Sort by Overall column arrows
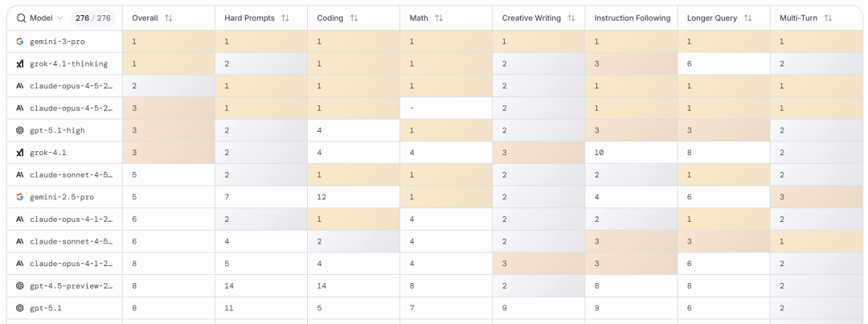This screenshot has width=868, height=324. (x=168, y=18)
